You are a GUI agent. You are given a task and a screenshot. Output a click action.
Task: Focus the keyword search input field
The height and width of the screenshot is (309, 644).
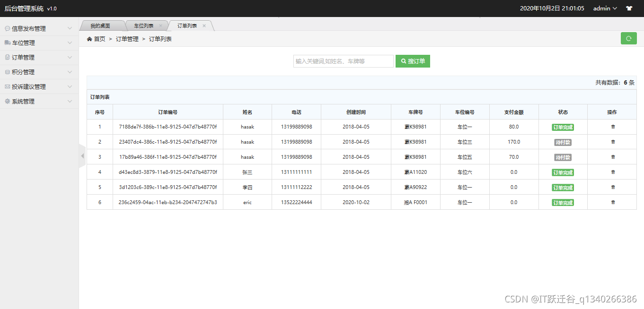click(344, 61)
